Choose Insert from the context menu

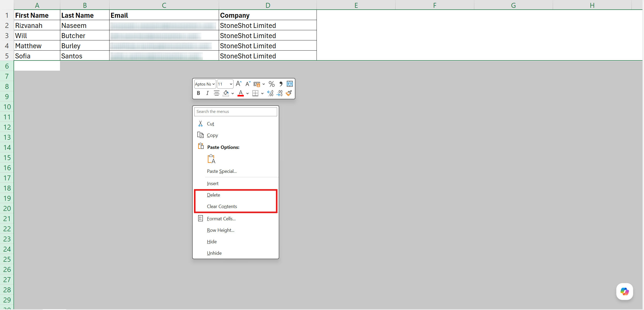pyautogui.click(x=236, y=183)
